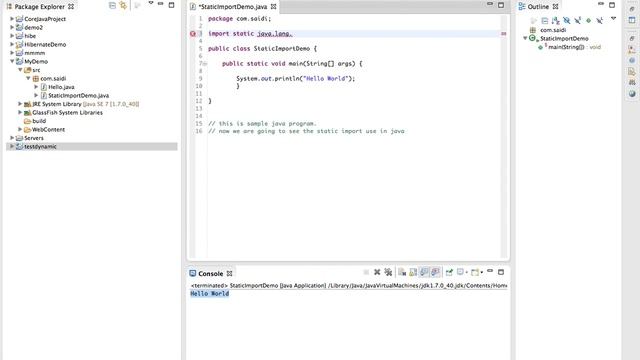The height and width of the screenshot is (360, 640).
Task: Click the println statement on line 9
Action: 296,79
